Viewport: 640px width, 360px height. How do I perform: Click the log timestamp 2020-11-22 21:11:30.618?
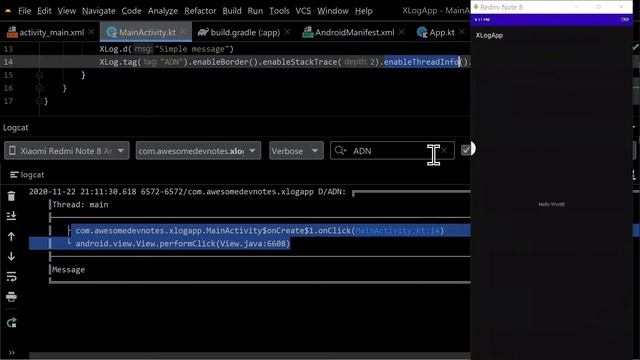82,192
